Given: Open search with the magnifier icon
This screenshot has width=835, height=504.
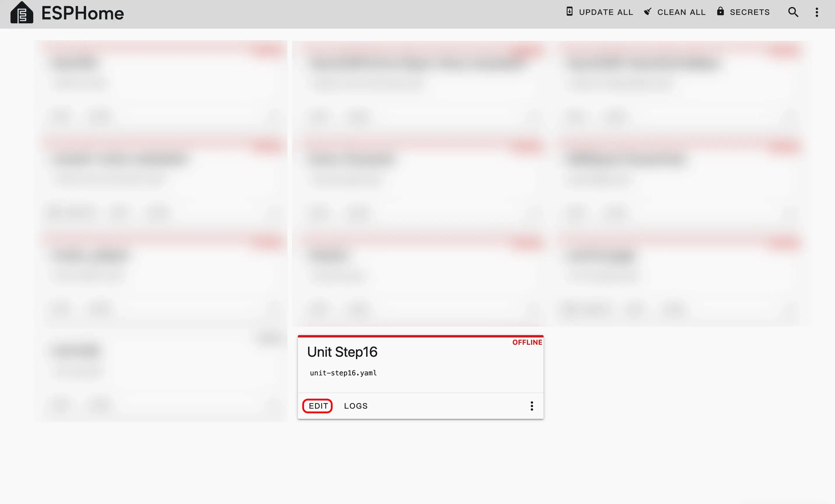Looking at the screenshot, I should 793,12.
